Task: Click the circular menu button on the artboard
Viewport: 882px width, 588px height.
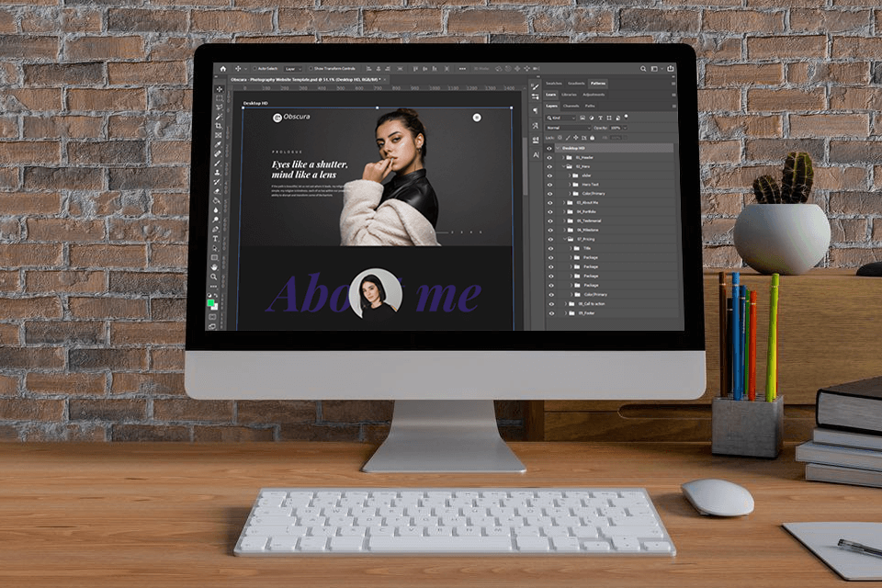Action: pos(477,118)
